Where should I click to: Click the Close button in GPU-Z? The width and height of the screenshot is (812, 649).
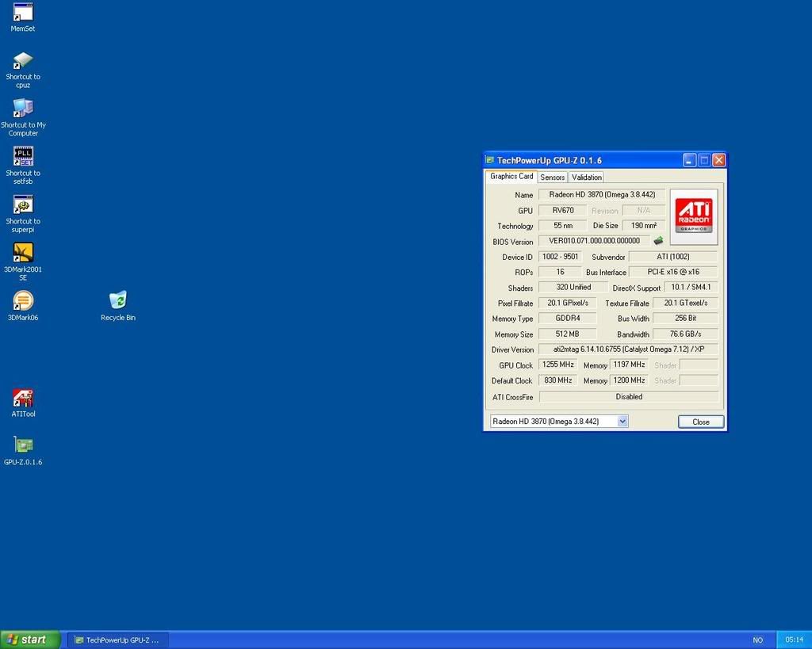(x=701, y=422)
